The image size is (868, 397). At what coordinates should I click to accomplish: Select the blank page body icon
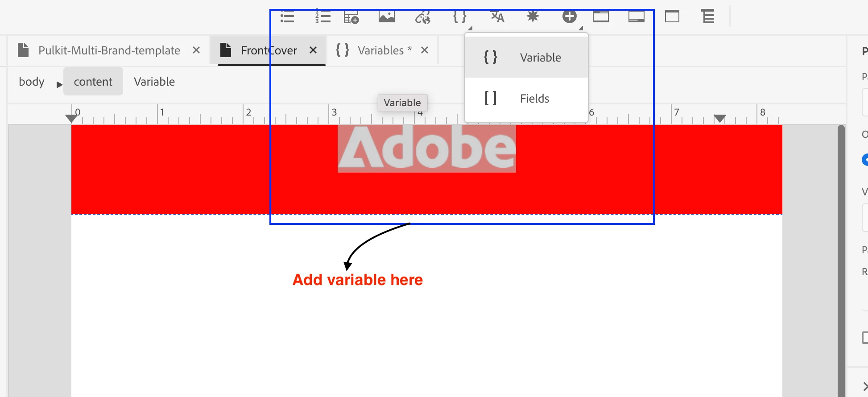point(672,17)
